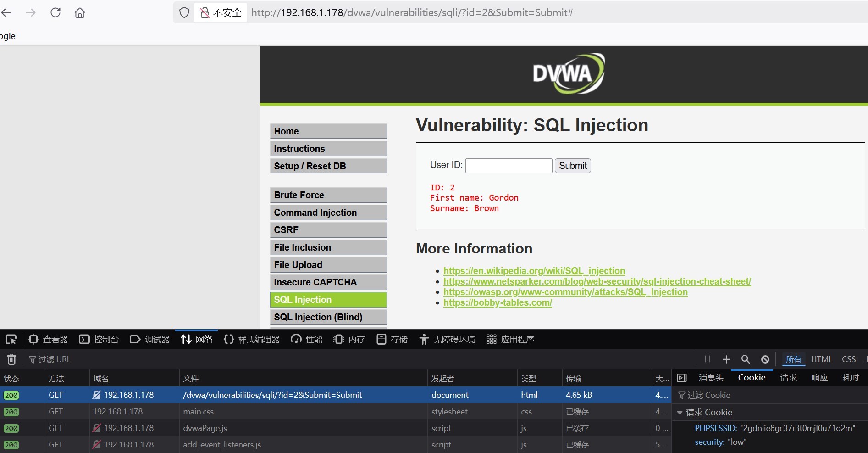This screenshot has height=453, width=868.
Task: Sort by the 文件 column header
Action: [304, 379]
